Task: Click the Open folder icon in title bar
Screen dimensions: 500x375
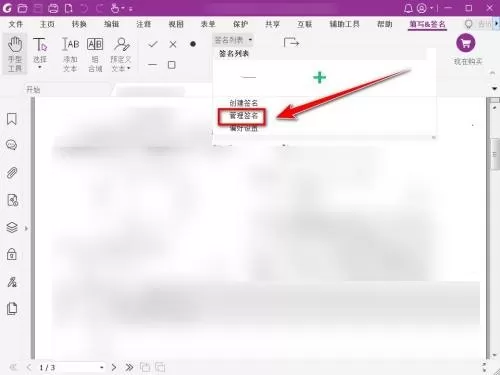Action: [x=22, y=8]
